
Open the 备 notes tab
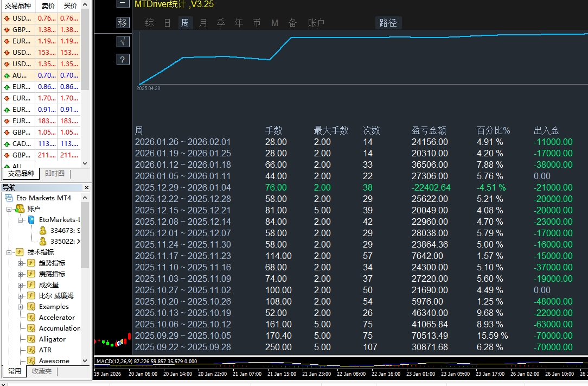coord(292,23)
